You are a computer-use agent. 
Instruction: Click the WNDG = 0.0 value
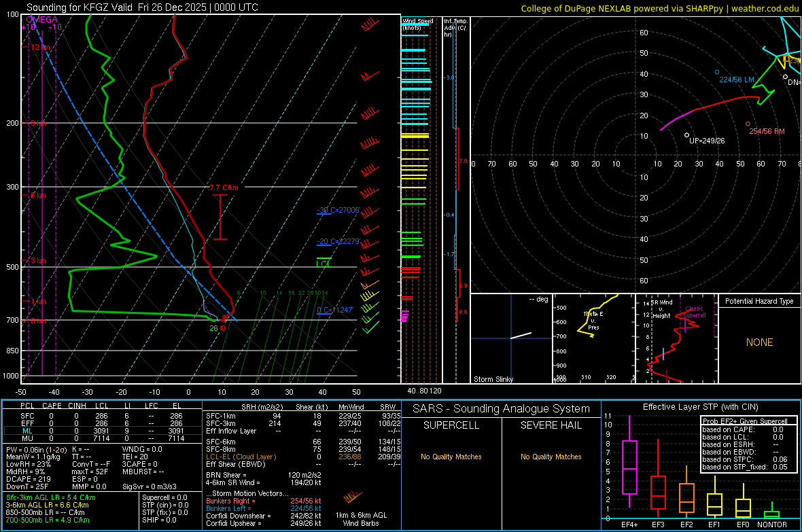pos(142,450)
